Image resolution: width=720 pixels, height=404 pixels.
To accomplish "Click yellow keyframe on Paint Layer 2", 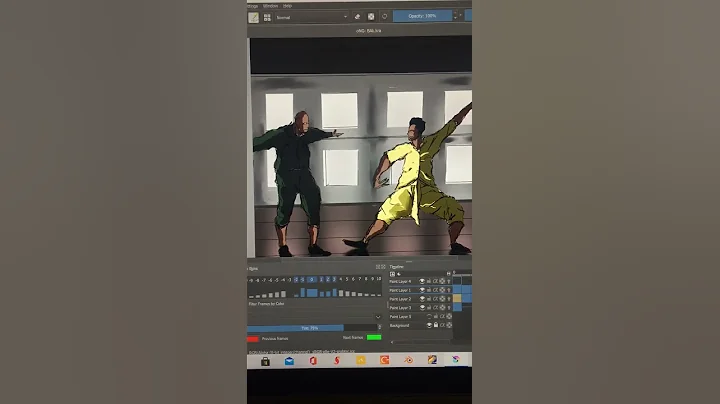I will (x=457, y=298).
